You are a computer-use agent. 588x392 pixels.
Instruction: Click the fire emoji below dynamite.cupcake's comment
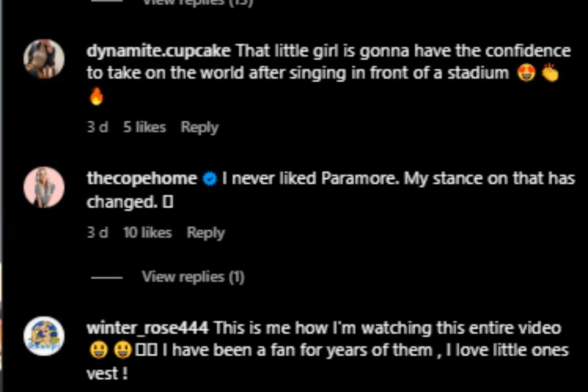97,96
